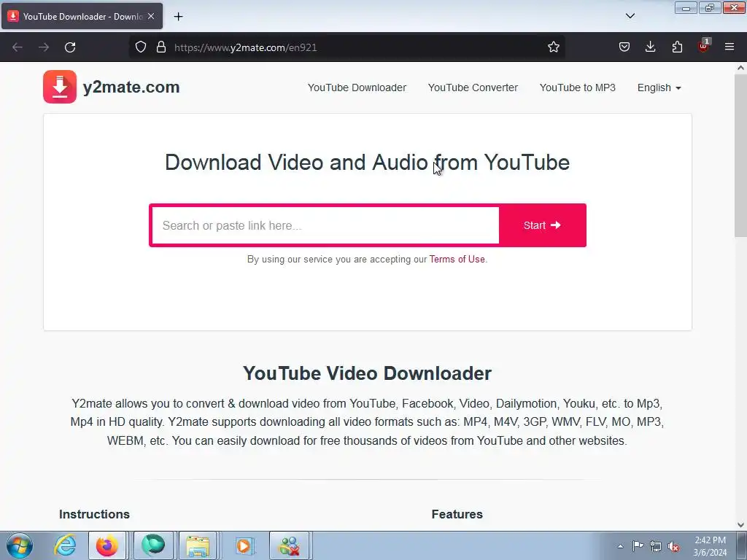Screen dimensions: 747x560
Task: Open YouTube Downloader nav link
Action: [x=357, y=87]
